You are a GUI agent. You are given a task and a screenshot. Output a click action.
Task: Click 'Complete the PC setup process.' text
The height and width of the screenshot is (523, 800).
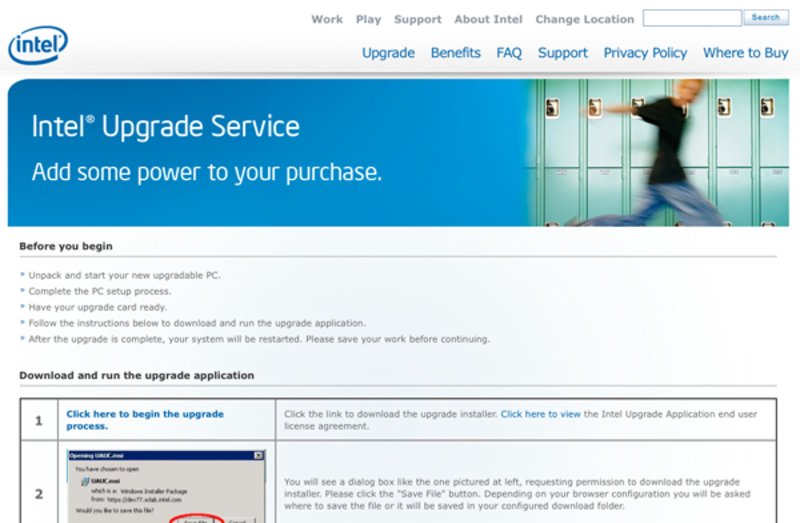pyautogui.click(x=100, y=291)
